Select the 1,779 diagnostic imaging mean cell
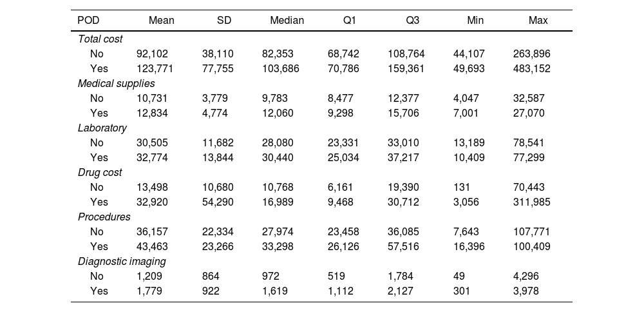This screenshot has height=312, width=644. 149,291
